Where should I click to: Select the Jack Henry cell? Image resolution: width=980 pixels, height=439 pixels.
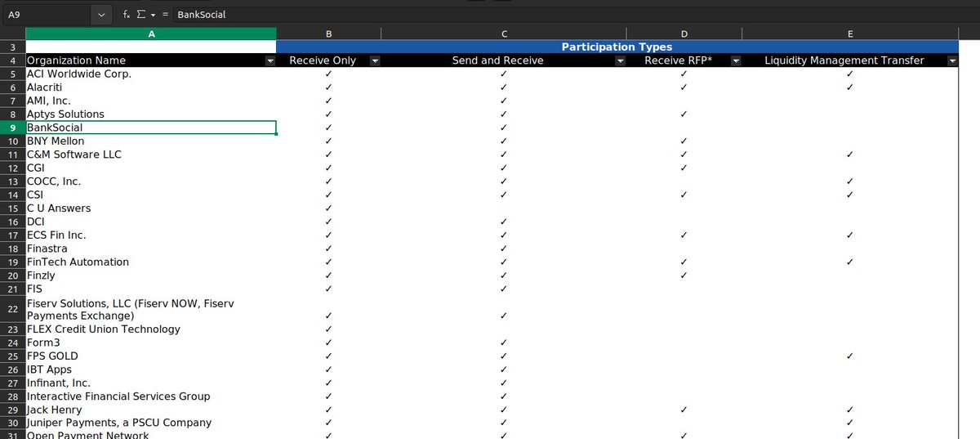[x=151, y=410]
